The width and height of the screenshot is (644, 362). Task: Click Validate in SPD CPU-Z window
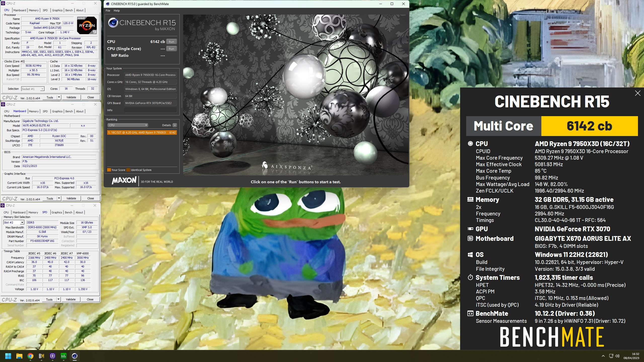coord(71,299)
